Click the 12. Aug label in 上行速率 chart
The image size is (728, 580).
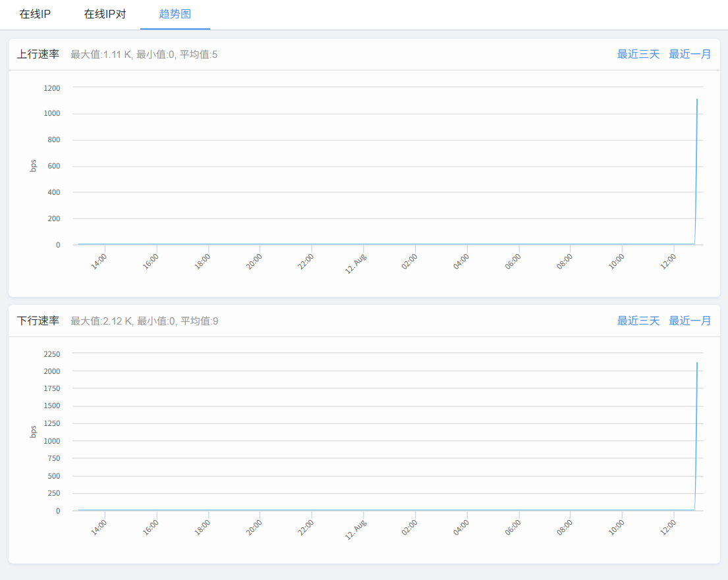(356, 263)
